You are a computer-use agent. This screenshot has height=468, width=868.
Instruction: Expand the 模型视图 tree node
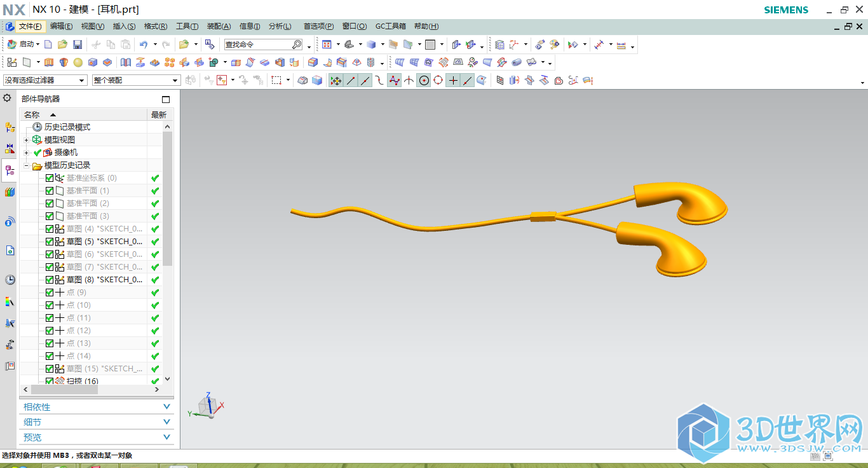click(x=26, y=140)
